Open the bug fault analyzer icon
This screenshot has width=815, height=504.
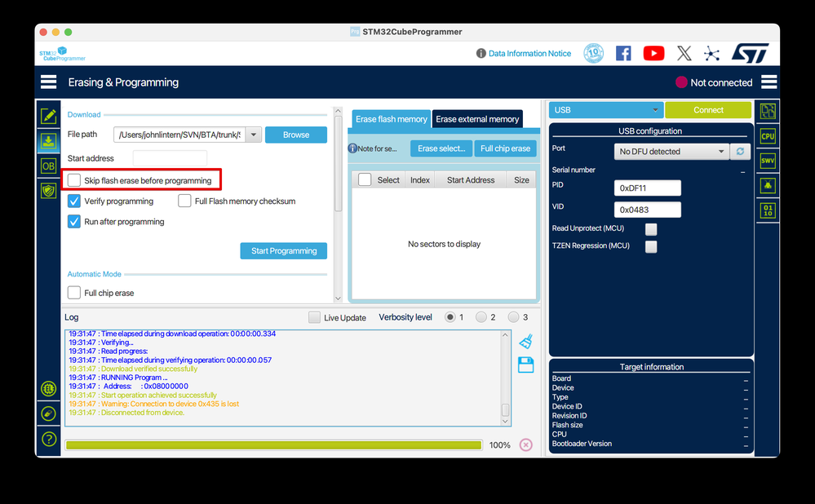[x=768, y=185]
